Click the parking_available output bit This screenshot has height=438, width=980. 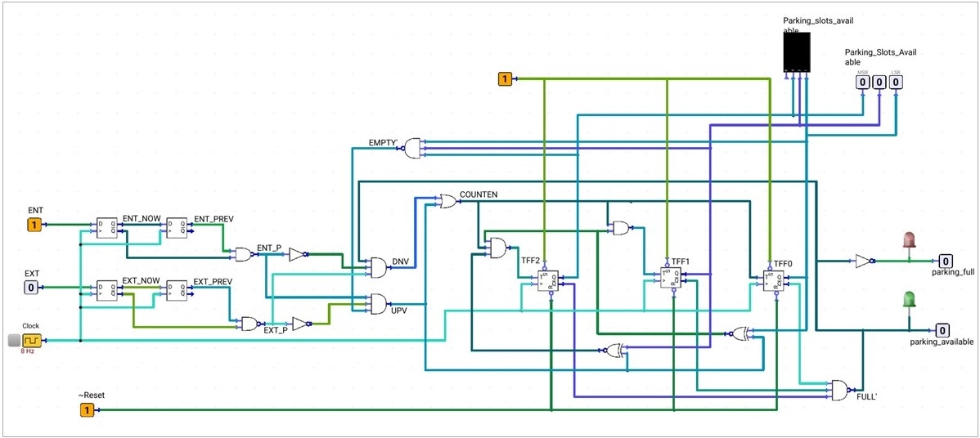click(942, 330)
